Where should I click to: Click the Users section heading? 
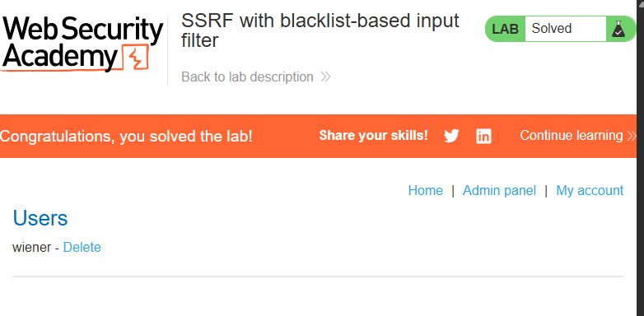(x=40, y=218)
